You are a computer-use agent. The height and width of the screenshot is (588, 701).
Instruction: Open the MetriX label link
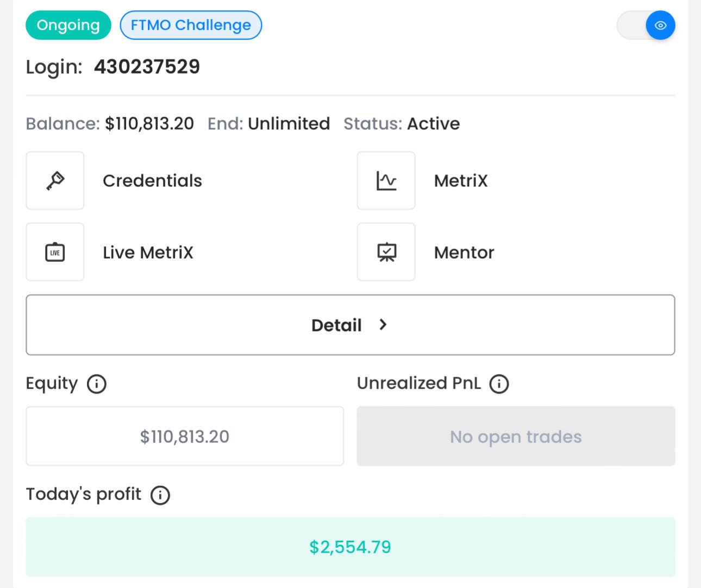[x=461, y=180]
